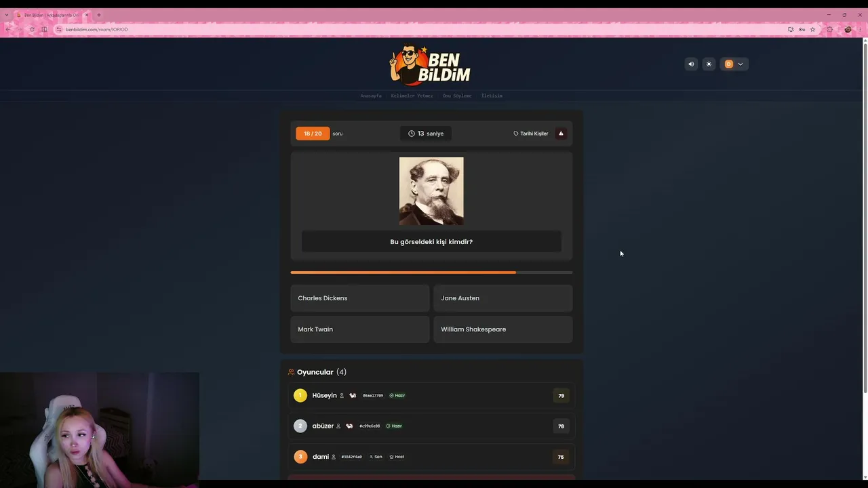Go to the Anasayfa page
Screen dimensions: 868x488
coord(371,96)
